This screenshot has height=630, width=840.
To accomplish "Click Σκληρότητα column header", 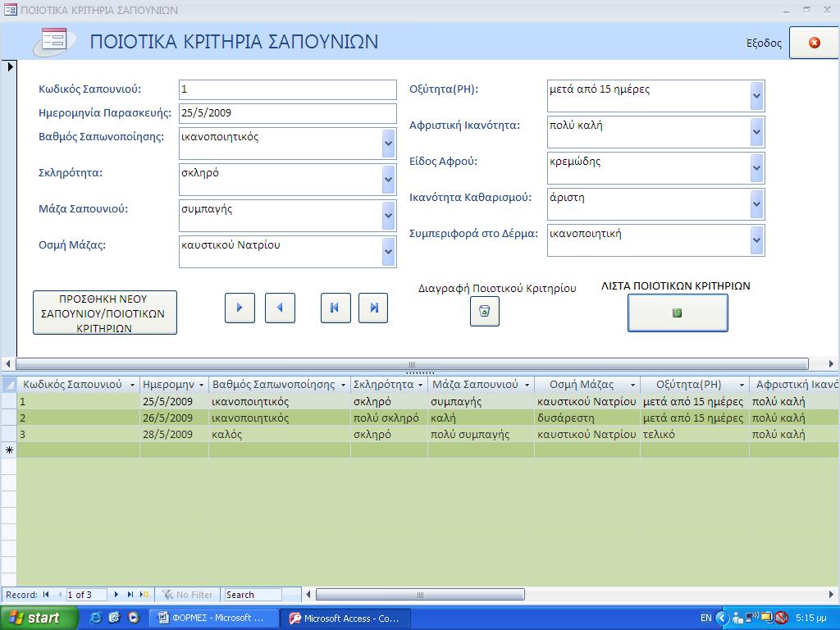I will pyautogui.click(x=388, y=385).
